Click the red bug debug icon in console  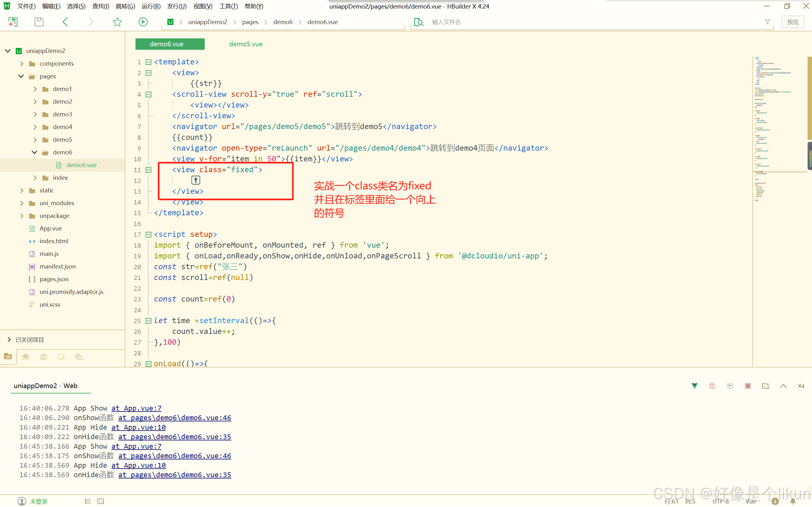[712, 386]
